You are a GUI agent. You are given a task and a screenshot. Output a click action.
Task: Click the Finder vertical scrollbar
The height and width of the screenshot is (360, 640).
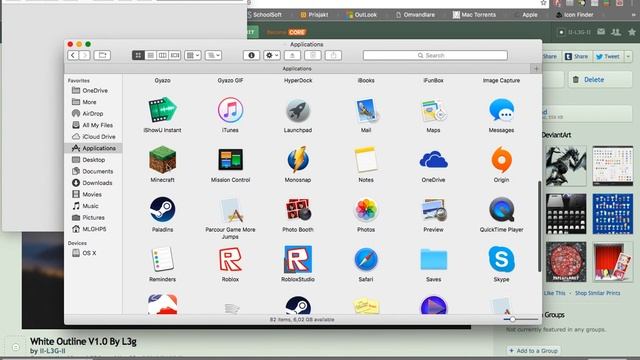(539, 227)
